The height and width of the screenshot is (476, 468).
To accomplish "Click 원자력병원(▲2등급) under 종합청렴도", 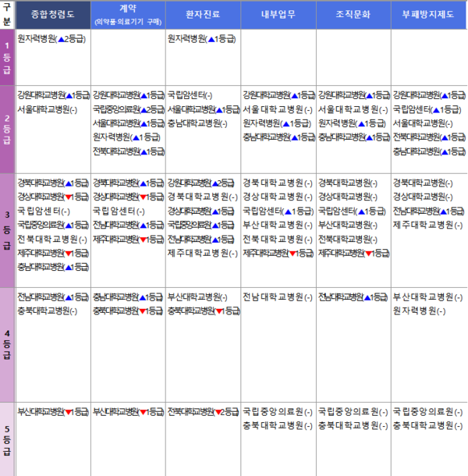I will 51,39.
